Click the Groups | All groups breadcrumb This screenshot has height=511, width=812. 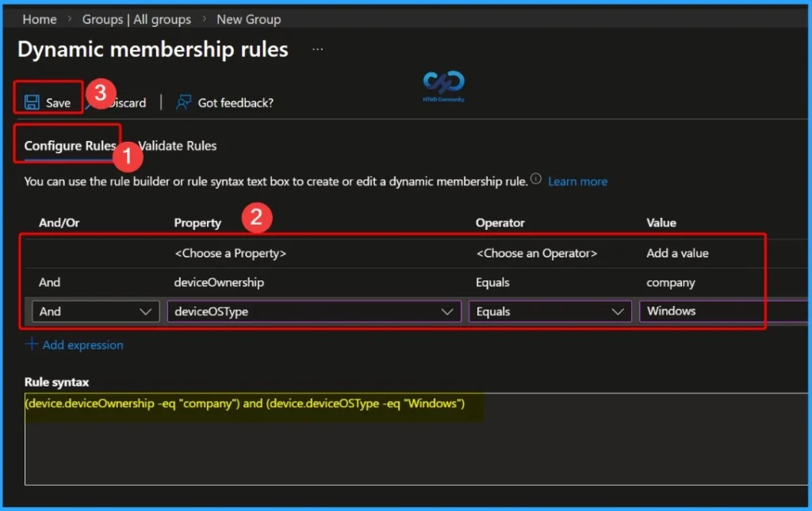[136, 19]
